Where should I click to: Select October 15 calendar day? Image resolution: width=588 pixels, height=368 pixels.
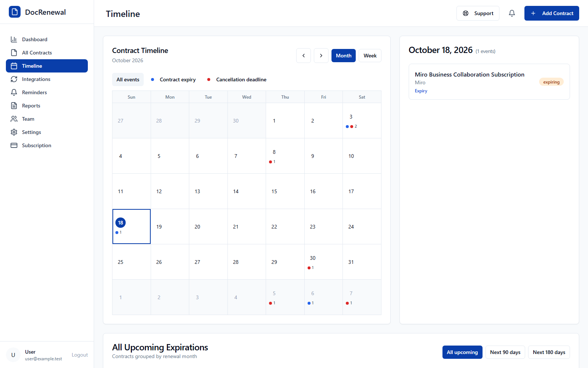coord(285,191)
